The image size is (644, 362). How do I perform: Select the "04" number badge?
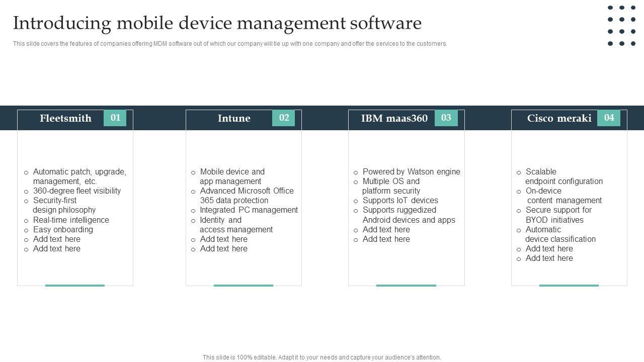coord(609,118)
